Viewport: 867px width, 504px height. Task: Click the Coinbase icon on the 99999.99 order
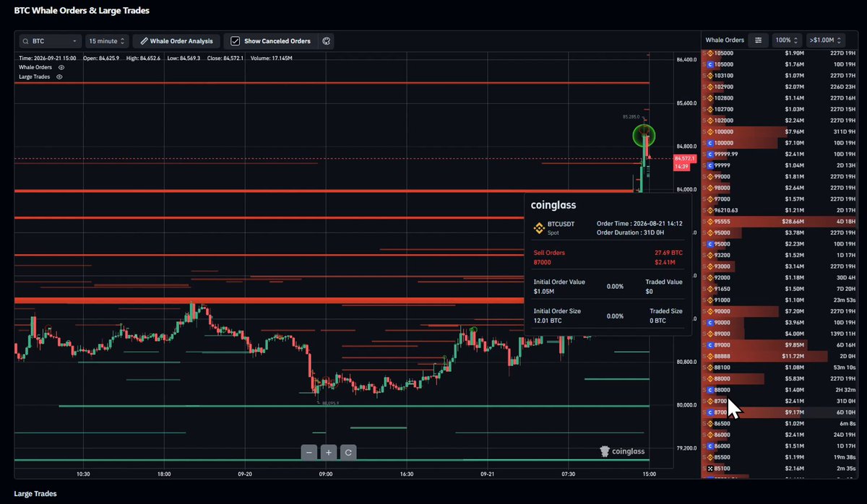[709, 154]
